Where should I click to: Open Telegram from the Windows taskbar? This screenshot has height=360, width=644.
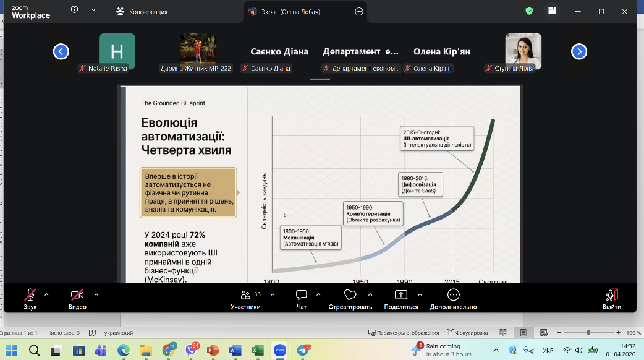point(303,350)
